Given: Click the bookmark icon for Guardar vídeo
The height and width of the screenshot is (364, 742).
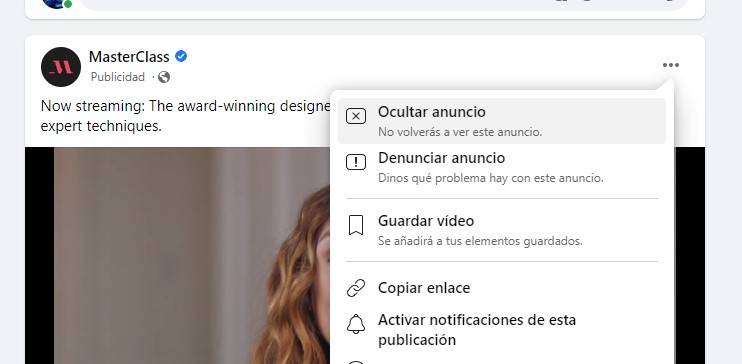Looking at the screenshot, I should [x=356, y=225].
